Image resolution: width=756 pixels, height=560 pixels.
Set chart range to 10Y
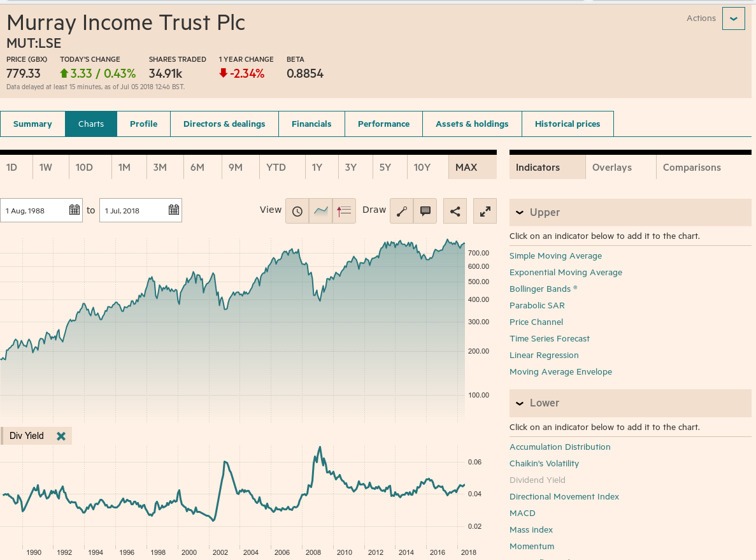(422, 168)
